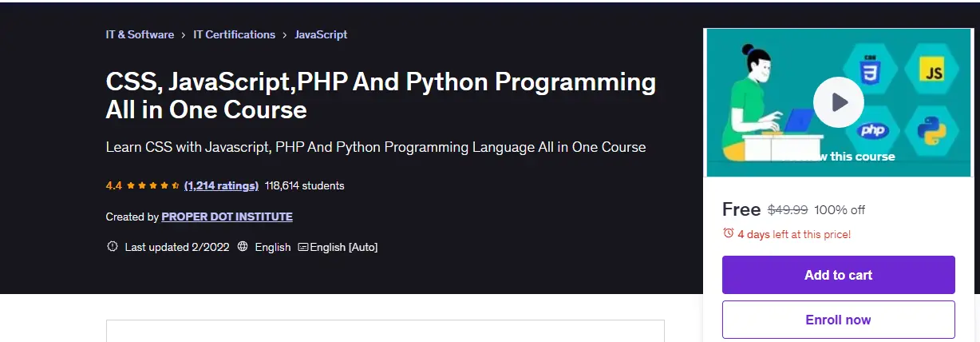The image size is (980, 342).
Task: Click the Enroll now button
Action: click(838, 320)
